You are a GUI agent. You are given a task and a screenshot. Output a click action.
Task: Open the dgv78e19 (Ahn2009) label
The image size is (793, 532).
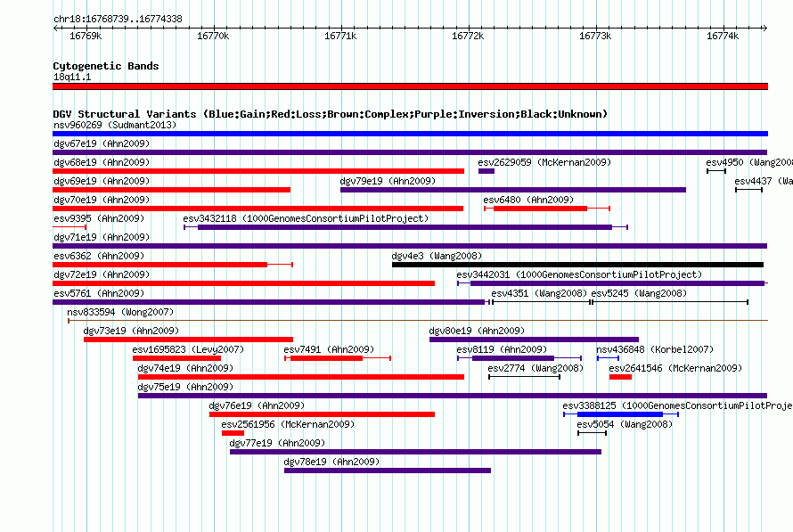[331, 462]
